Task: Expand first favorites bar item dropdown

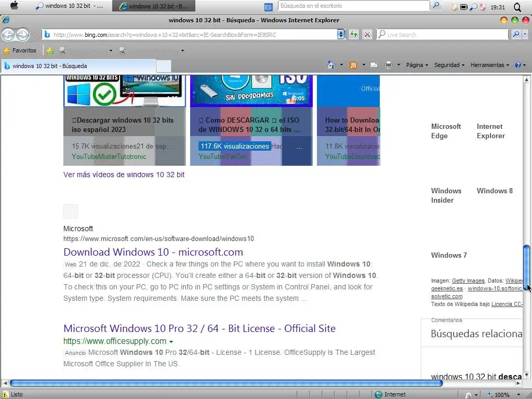Action: click(x=111, y=51)
